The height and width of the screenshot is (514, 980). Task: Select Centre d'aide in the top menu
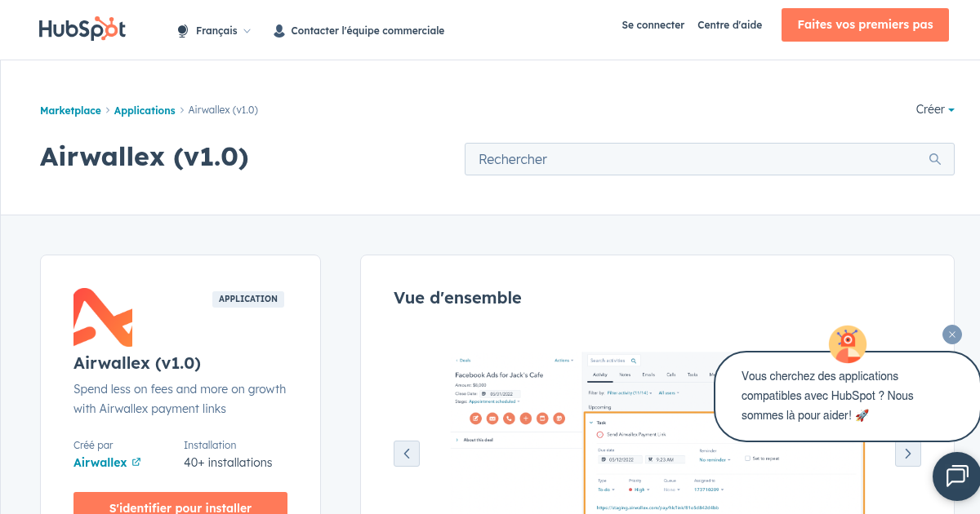729,25
